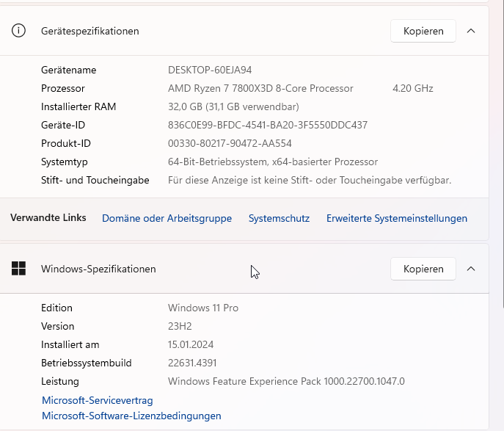
Task: Select the Windows 11 Pro edition value
Action: [x=202, y=308]
